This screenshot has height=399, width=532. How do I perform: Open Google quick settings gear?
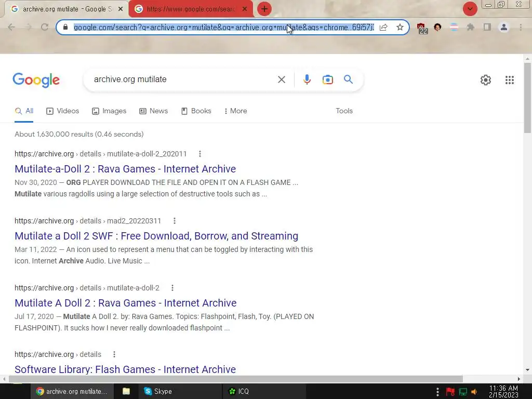click(486, 80)
